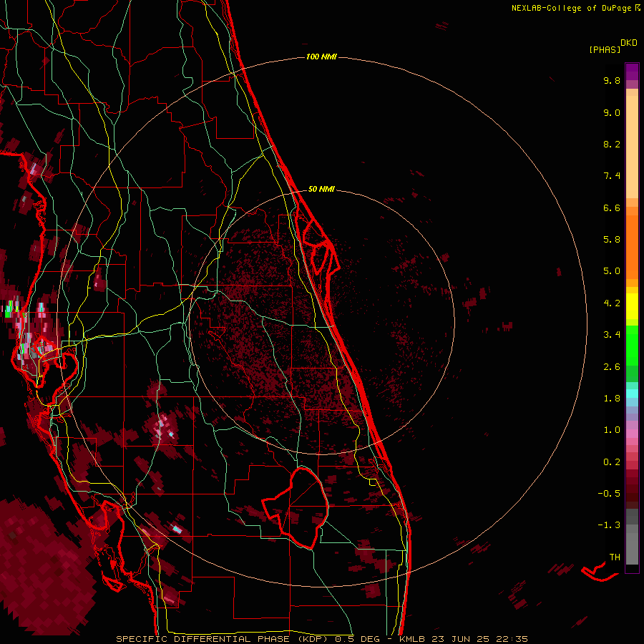The width and height of the screenshot is (644, 644).
Task: Select the 9.8 legend value
Action: click(x=612, y=80)
